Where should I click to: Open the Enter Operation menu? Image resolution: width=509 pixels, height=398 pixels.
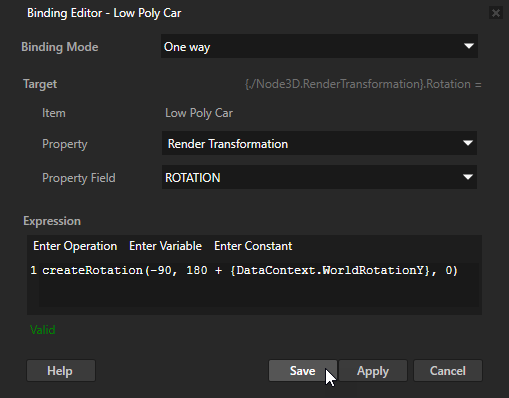tap(75, 246)
